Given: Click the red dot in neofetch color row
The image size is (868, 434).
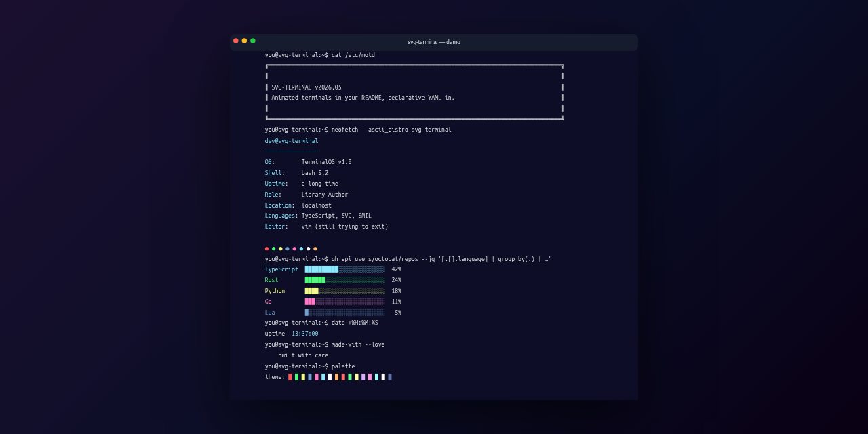Looking at the screenshot, I should pos(267,249).
